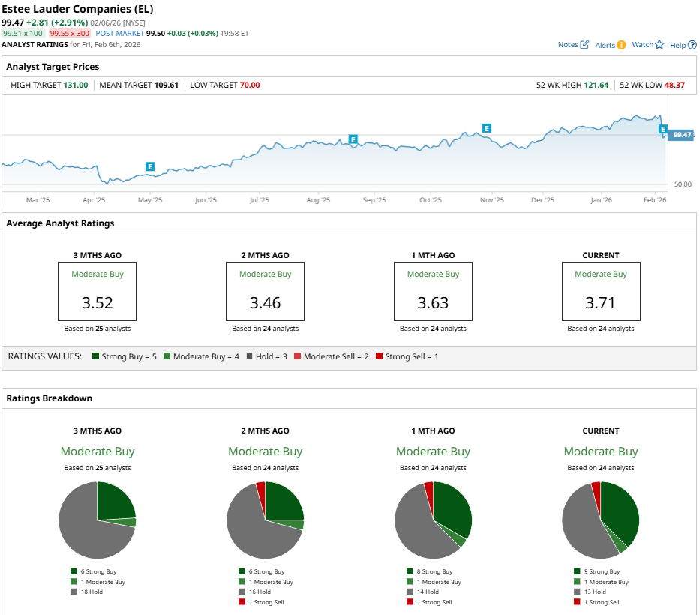The width and height of the screenshot is (700, 615).
Task: Click the 99.47 price label on chart
Action: [682, 135]
